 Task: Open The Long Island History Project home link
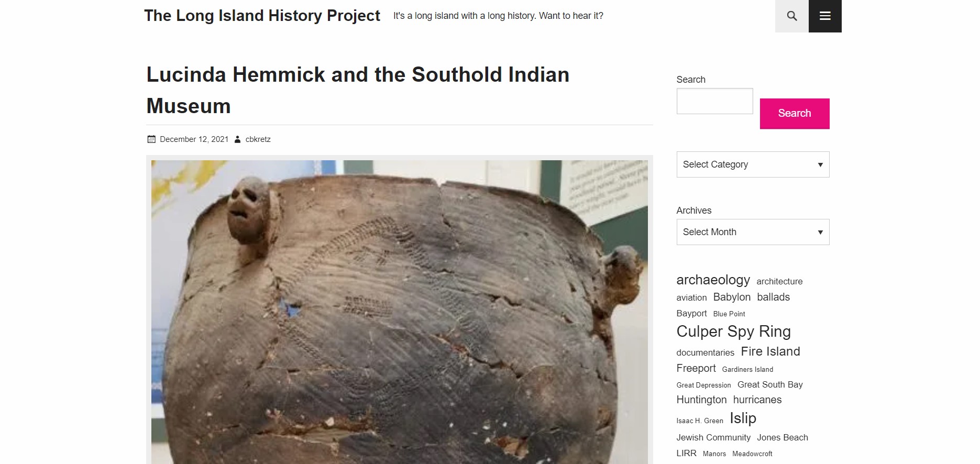pyautogui.click(x=262, y=16)
